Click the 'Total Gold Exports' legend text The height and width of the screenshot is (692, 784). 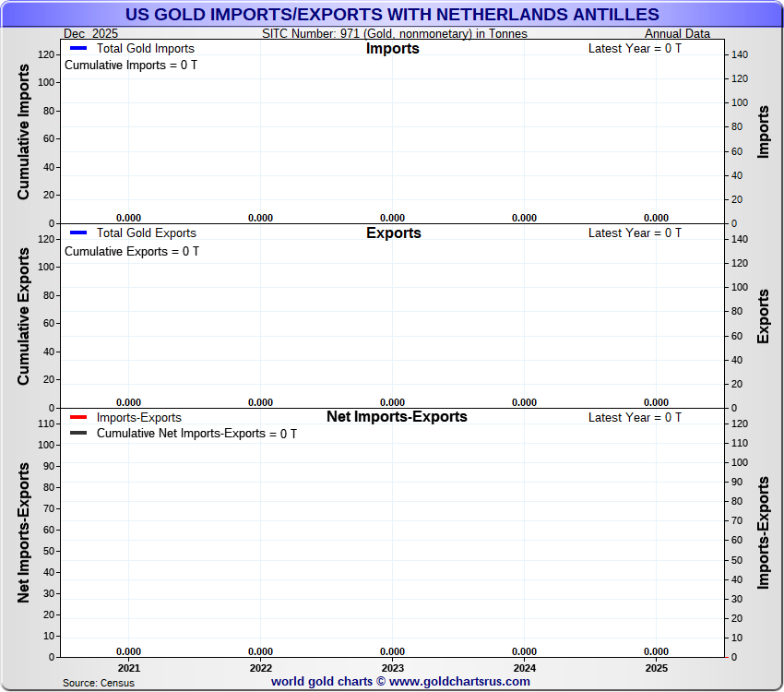[x=147, y=233]
